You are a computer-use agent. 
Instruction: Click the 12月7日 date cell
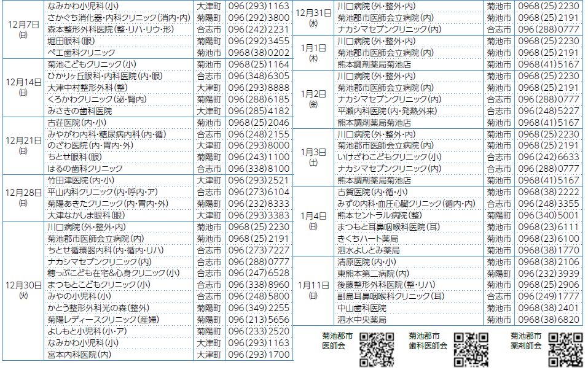pyautogui.click(x=23, y=29)
